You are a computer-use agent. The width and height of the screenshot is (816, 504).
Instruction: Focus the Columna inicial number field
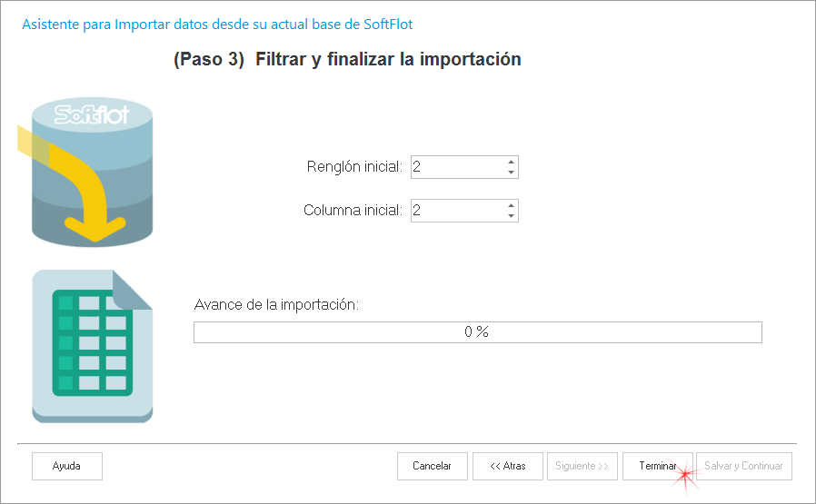[456, 211]
